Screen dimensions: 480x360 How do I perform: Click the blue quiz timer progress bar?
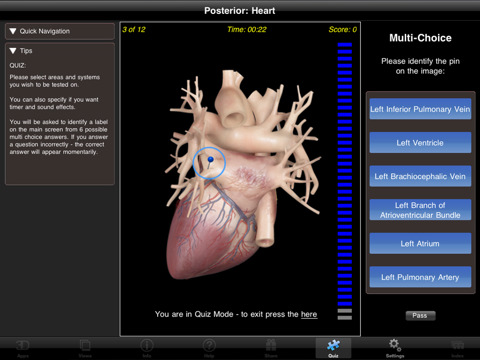(x=345, y=181)
